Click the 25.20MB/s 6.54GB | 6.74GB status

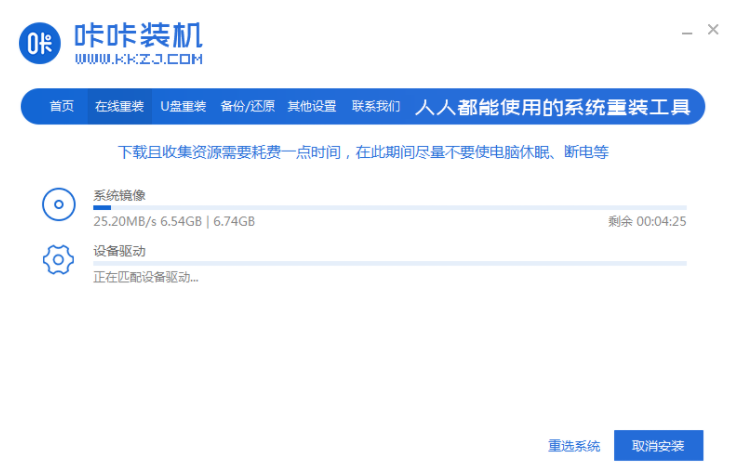[x=174, y=221]
